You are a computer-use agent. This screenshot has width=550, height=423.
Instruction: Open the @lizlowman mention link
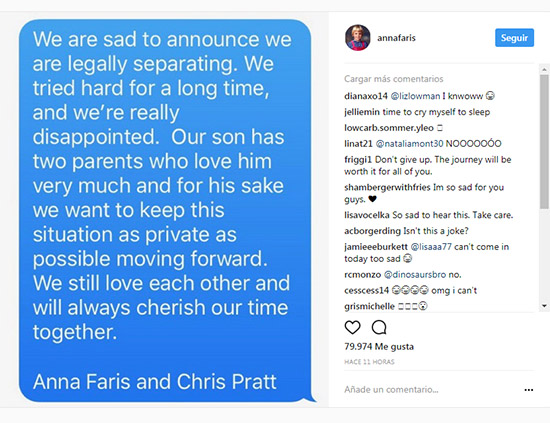[415, 96]
